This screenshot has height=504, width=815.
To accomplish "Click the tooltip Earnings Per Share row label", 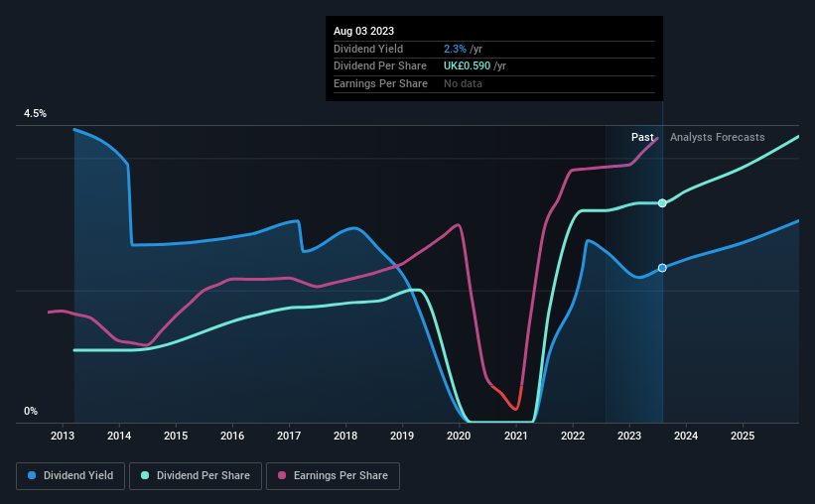I will (380, 83).
